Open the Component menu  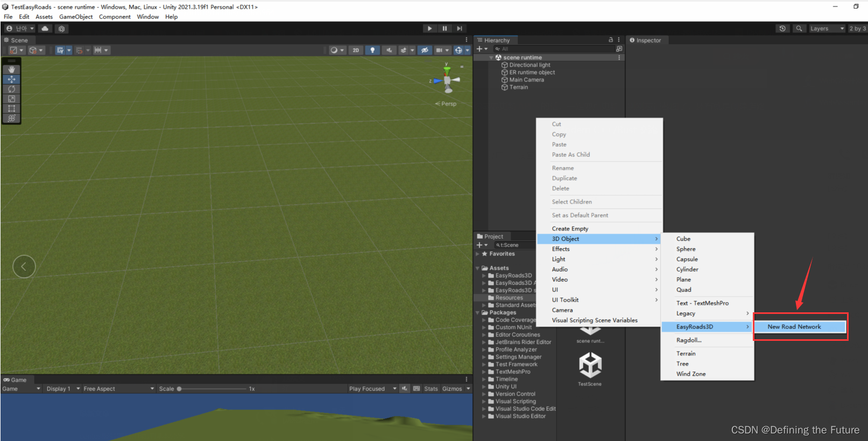[x=115, y=17]
